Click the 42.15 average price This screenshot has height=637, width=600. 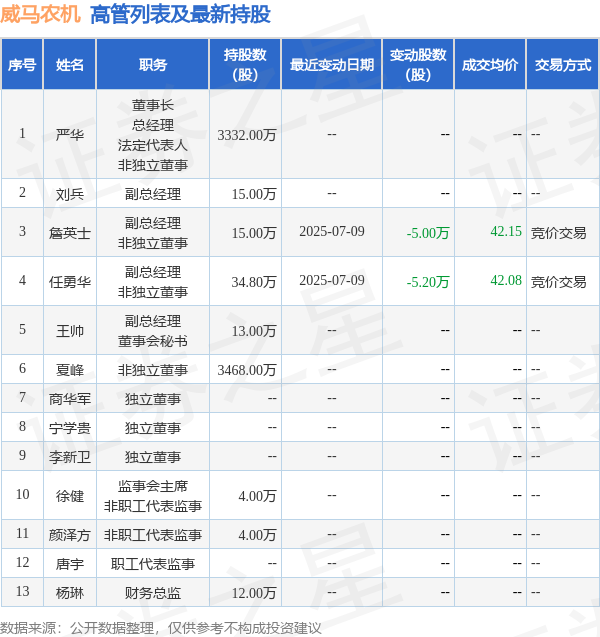(506, 232)
